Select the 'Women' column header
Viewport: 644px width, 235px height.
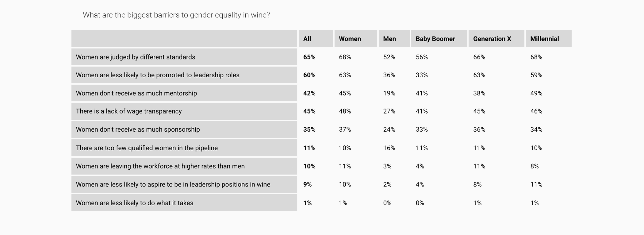(356, 39)
